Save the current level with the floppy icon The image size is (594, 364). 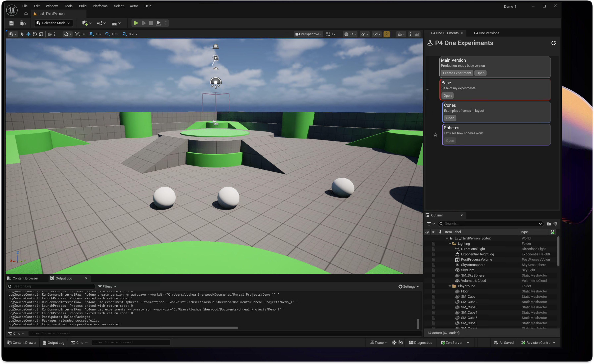[x=11, y=23]
